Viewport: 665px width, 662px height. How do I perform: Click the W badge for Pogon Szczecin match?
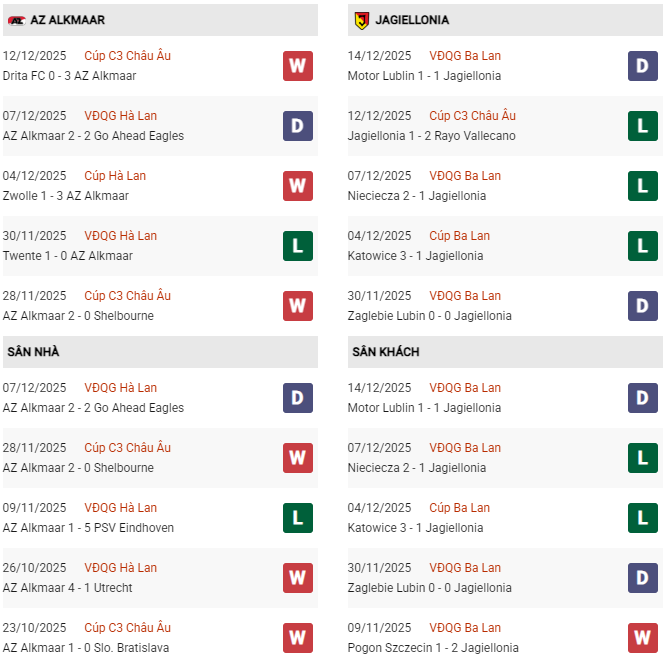tap(643, 638)
